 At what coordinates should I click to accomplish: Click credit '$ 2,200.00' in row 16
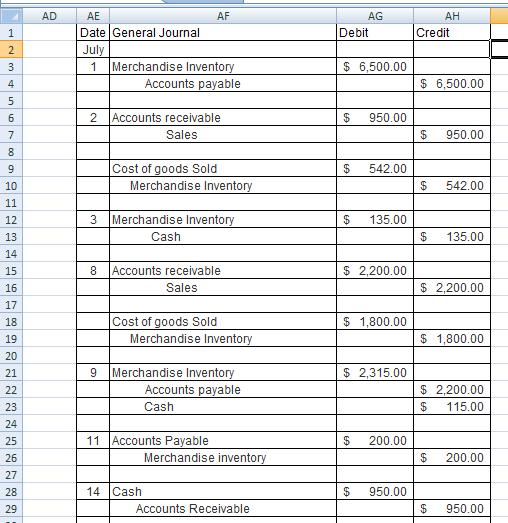tap(452, 288)
